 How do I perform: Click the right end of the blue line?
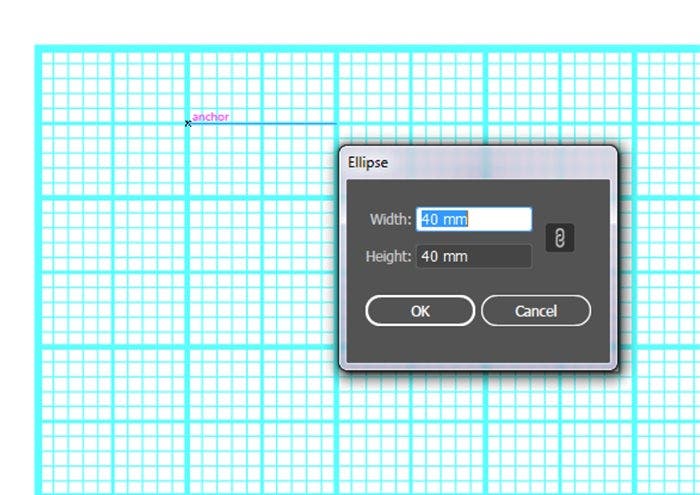(334, 124)
